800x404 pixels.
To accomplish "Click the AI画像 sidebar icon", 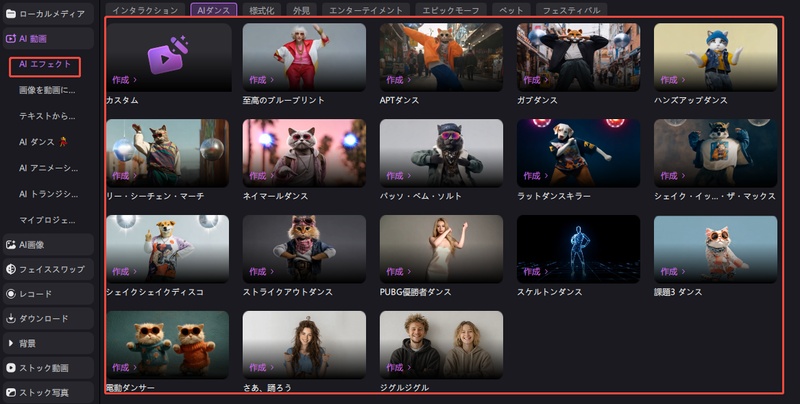I will 11,244.
